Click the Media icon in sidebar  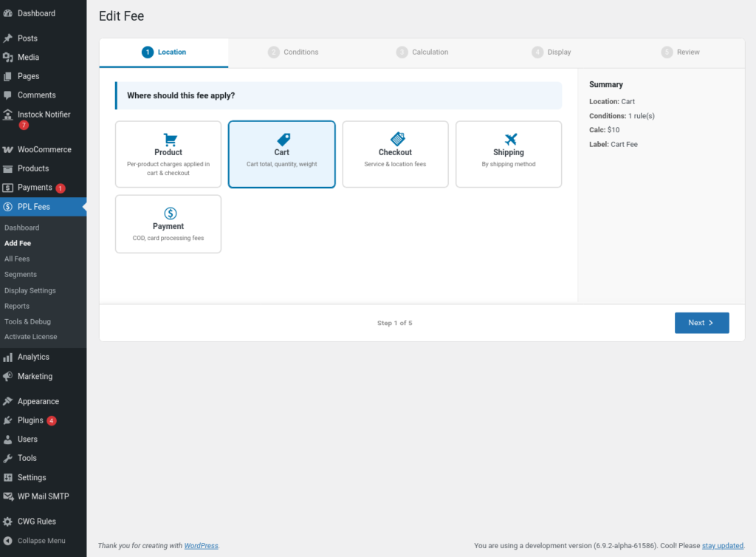point(7,58)
